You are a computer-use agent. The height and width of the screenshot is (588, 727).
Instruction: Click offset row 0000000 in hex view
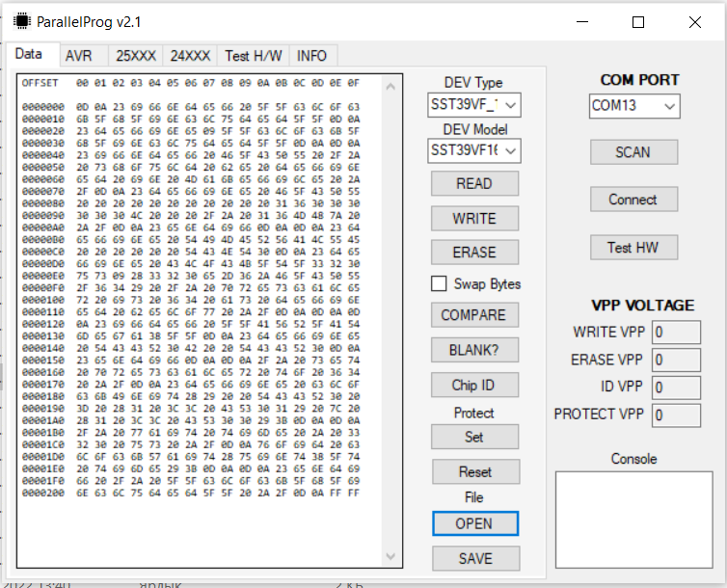coord(191,107)
